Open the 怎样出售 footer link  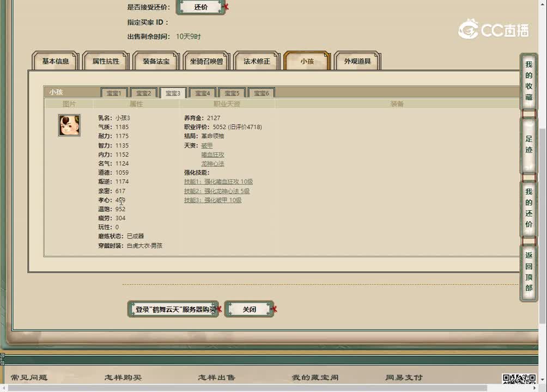(x=217, y=377)
